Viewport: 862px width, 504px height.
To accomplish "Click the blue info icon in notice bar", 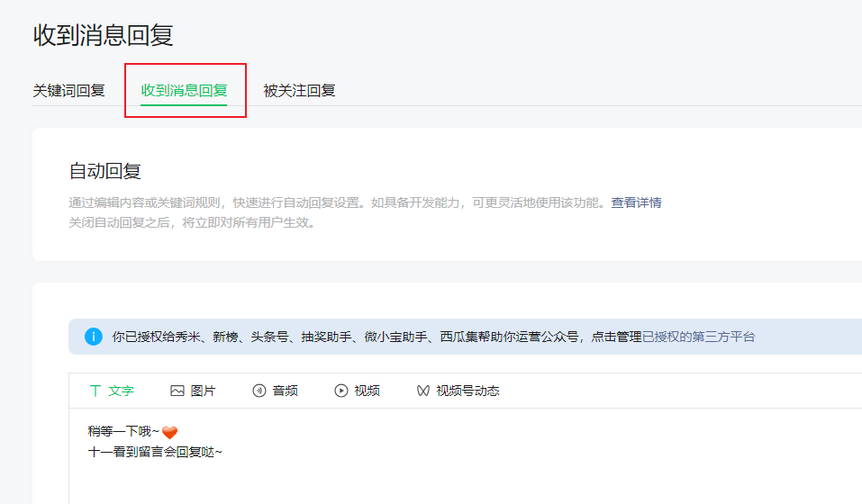I will (x=94, y=337).
